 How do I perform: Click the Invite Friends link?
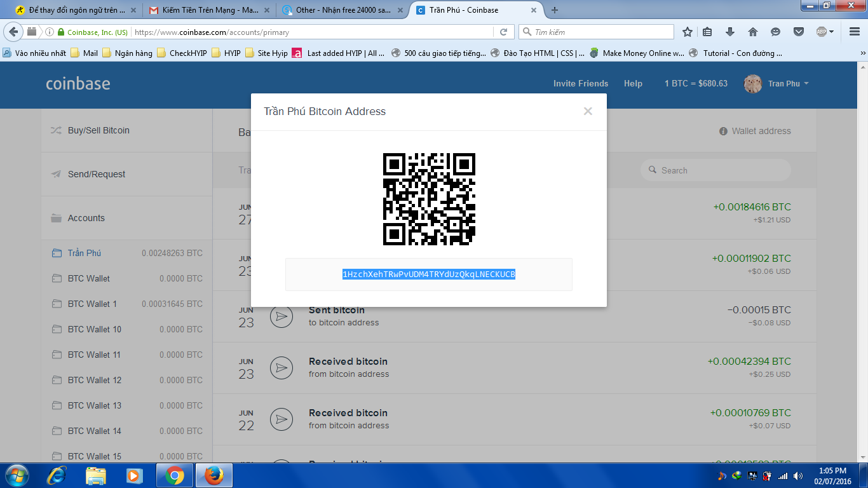pos(581,83)
